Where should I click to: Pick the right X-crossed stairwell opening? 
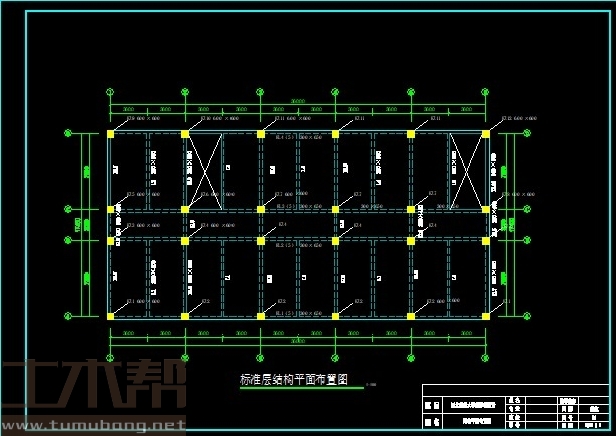point(467,170)
